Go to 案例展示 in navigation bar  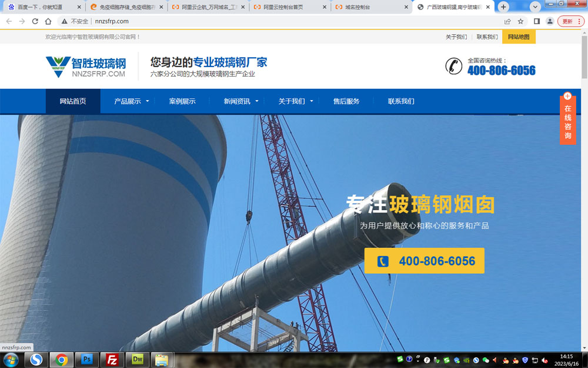[182, 101]
